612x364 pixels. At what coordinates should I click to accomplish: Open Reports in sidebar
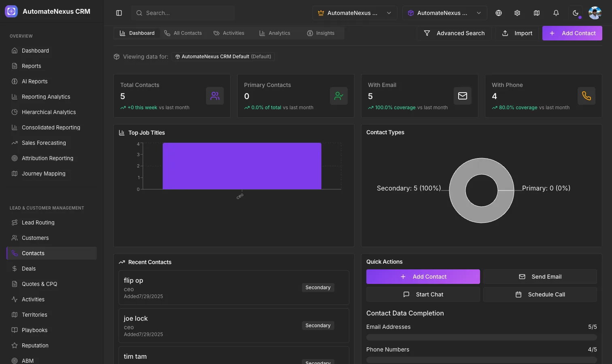click(x=52, y=66)
